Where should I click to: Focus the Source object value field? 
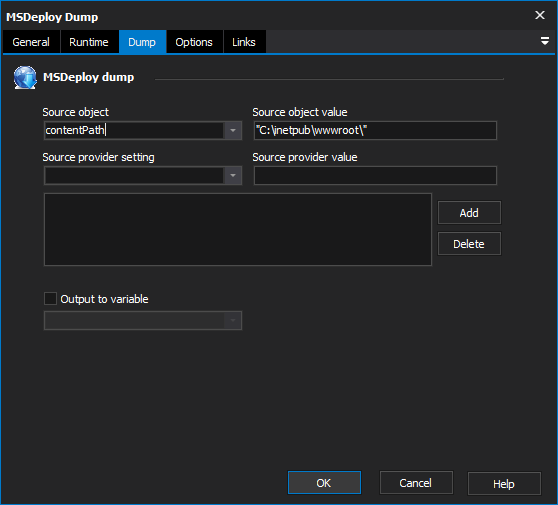[x=375, y=130]
